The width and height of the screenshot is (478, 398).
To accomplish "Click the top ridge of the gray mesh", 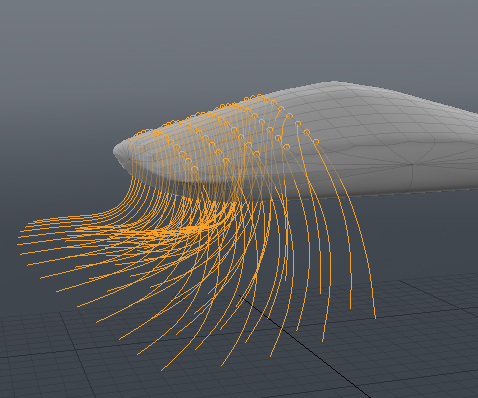I will point(333,83).
